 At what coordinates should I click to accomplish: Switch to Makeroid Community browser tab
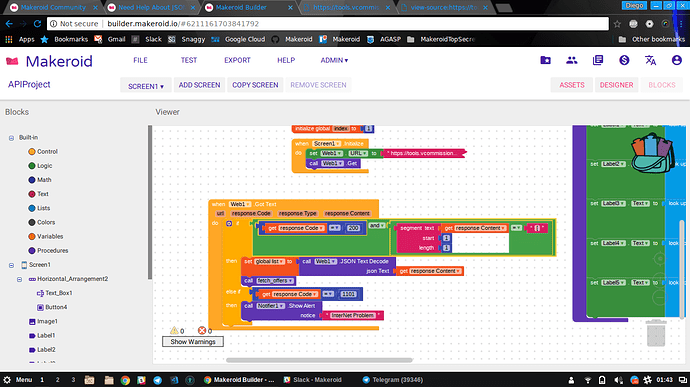click(x=53, y=7)
